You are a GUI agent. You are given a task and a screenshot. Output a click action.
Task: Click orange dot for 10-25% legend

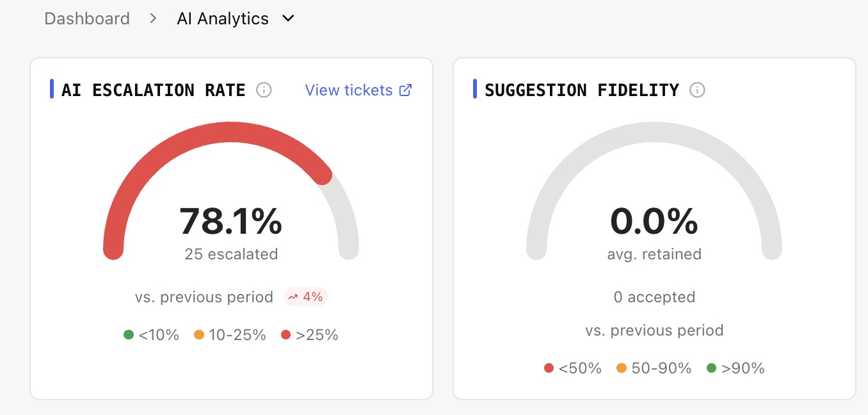click(x=199, y=335)
